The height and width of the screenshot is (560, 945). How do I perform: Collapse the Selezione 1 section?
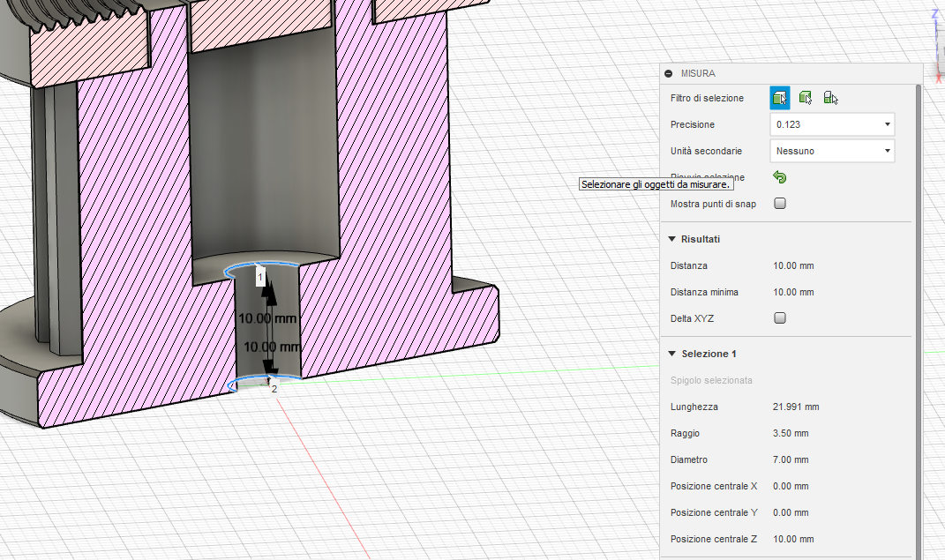tap(671, 354)
